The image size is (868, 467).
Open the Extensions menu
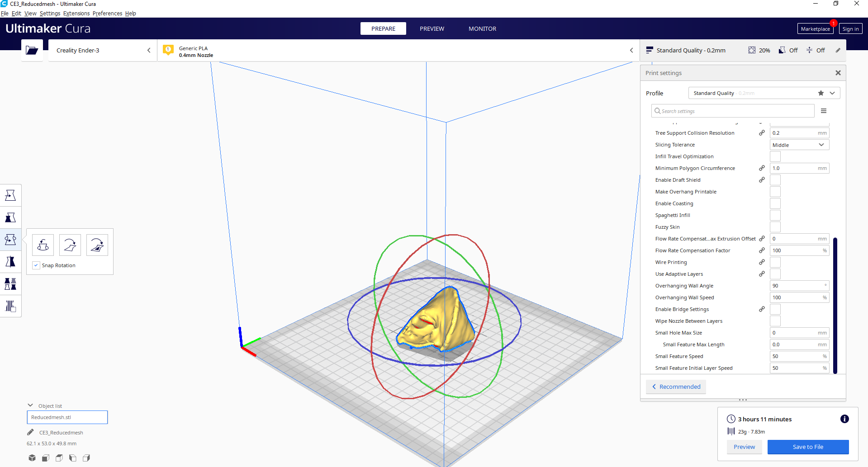[76, 14]
